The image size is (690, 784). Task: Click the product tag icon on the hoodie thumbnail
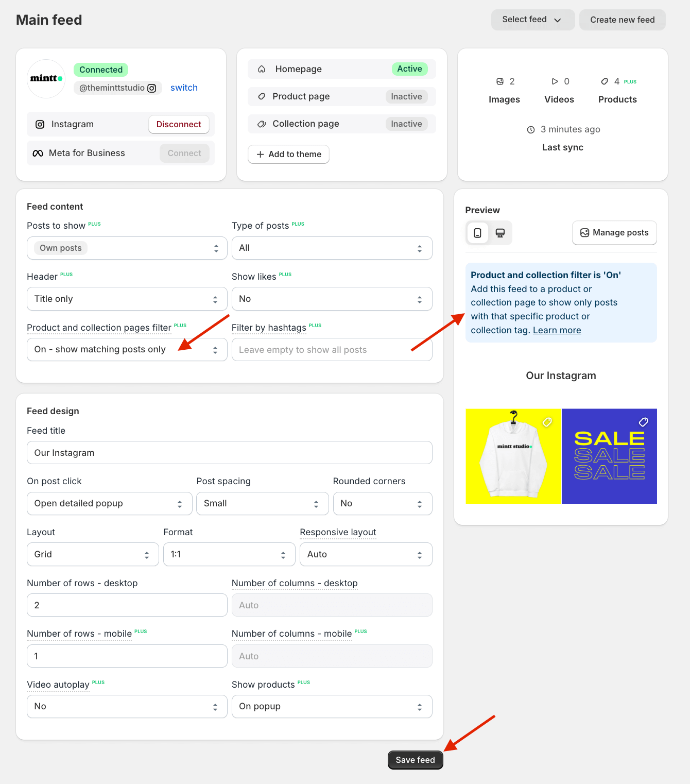pos(547,422)
